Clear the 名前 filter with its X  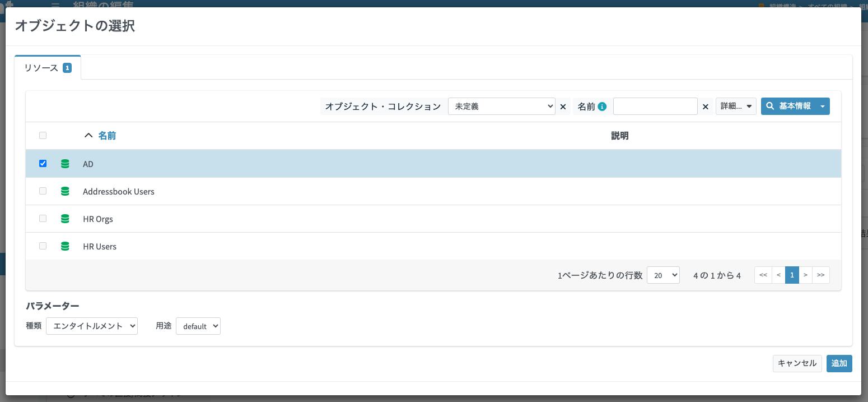706,107
